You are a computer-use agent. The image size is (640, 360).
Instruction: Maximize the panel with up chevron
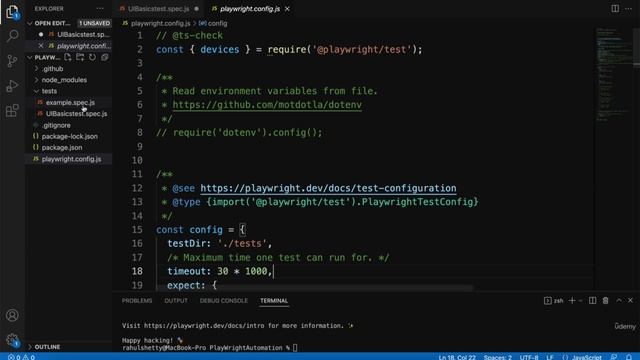click(619, 300)
